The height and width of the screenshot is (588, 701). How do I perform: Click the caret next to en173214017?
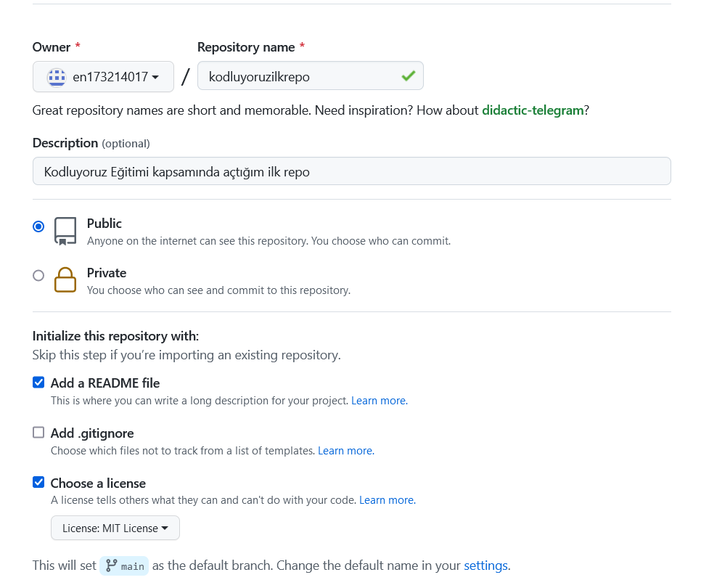point(155,78)
